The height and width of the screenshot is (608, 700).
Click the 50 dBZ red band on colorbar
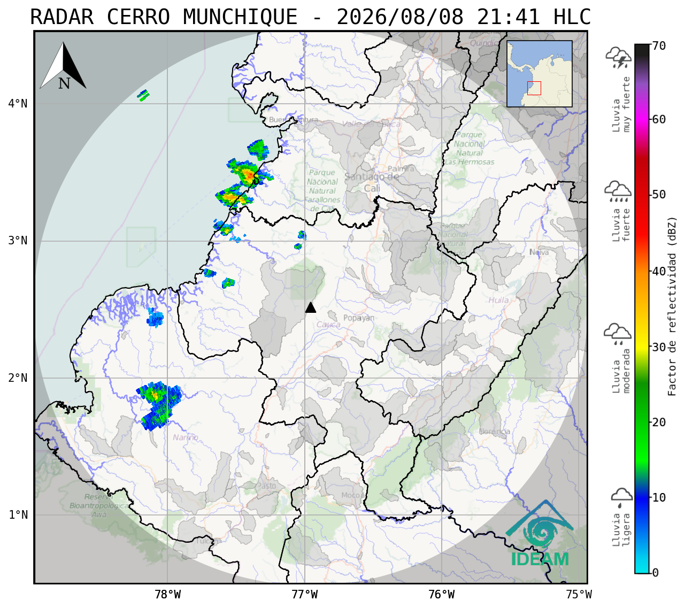coord(642,195)
